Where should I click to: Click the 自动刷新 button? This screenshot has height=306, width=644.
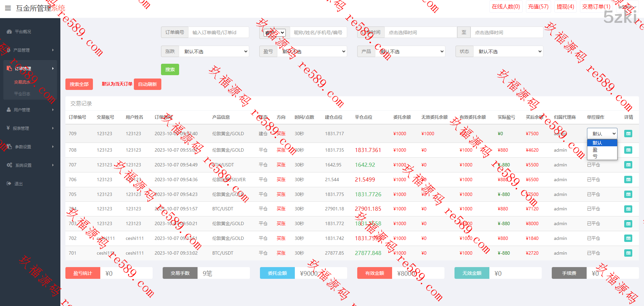click(x=147, y=84)
